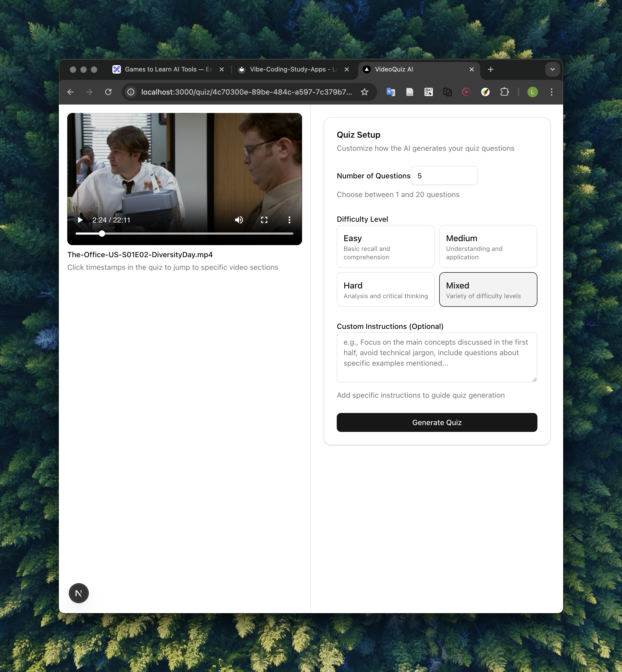Open the Google Translate extension icon
The height and width of the screenshot is (672, 622).
[390, 92]
